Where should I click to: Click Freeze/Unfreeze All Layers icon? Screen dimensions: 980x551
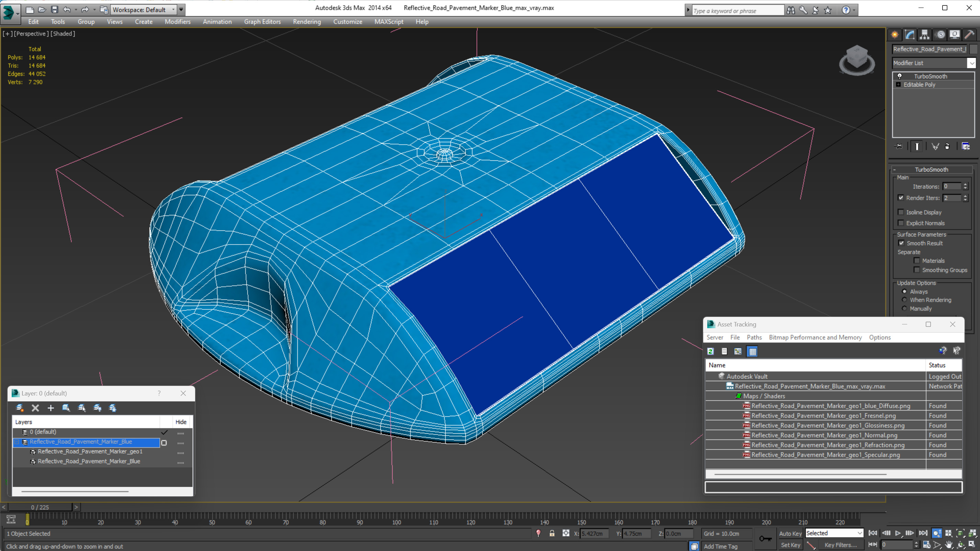[113, 408]
